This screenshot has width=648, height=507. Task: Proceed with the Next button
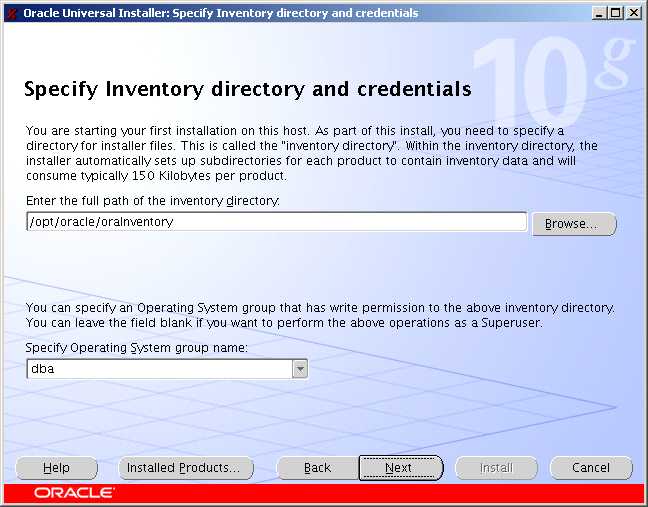pyautogui.click(x=399, y=468)
